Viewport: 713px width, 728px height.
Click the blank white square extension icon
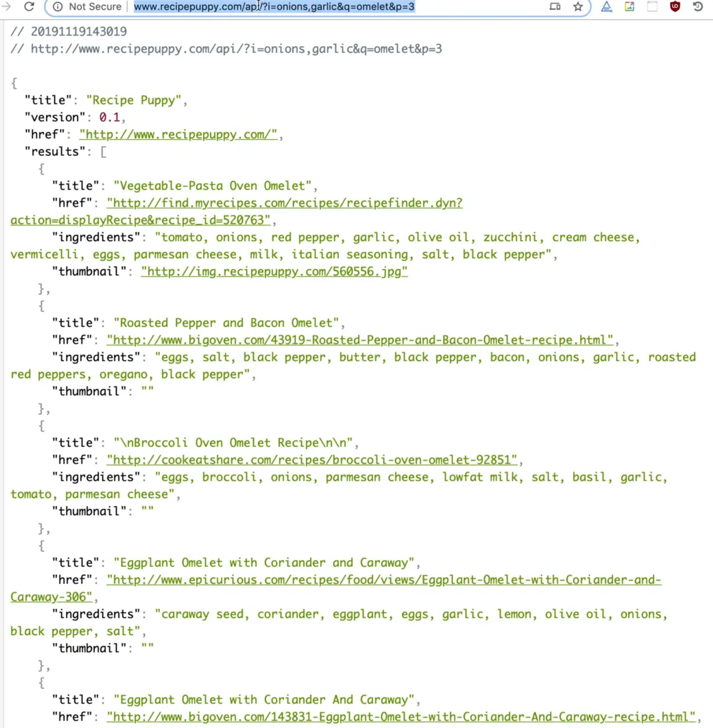tap(652, 7)
